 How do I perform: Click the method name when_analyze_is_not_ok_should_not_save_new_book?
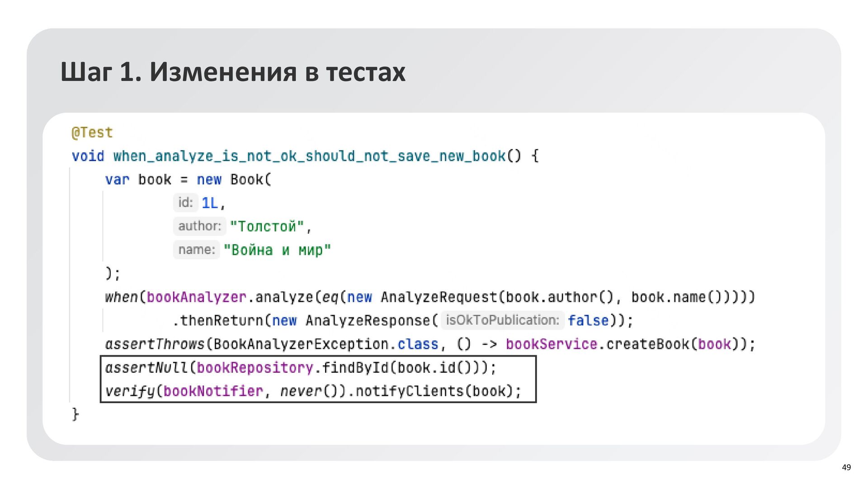point(309,156)
